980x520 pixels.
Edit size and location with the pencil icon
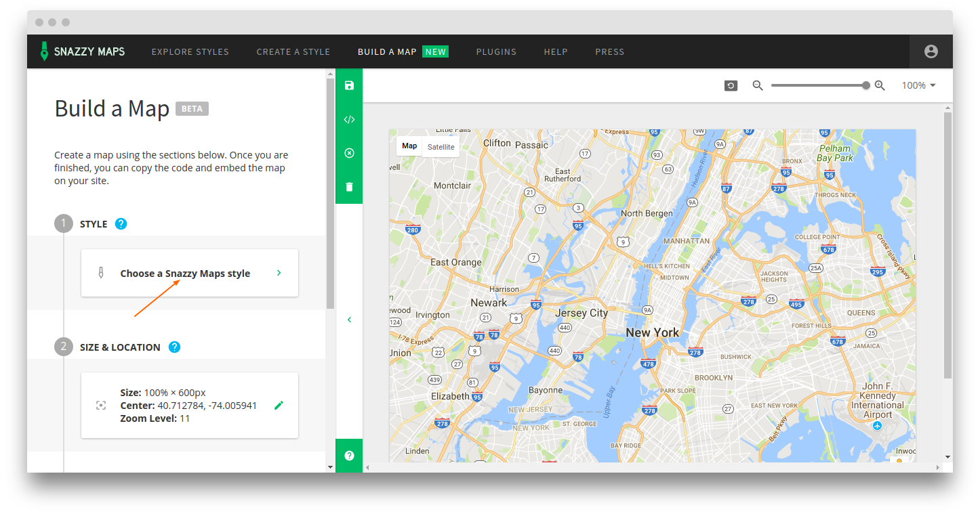(279, 405)
